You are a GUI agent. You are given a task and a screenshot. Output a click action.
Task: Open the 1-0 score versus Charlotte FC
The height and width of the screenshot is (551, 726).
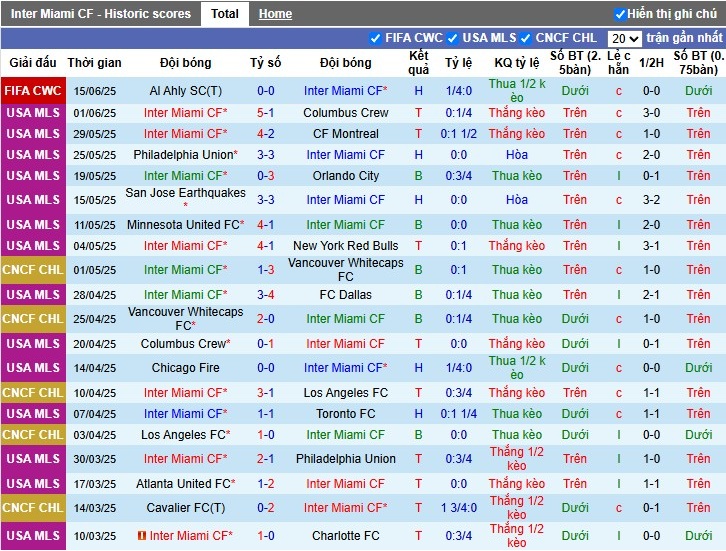pyautogui.click(x=266, y=536)
